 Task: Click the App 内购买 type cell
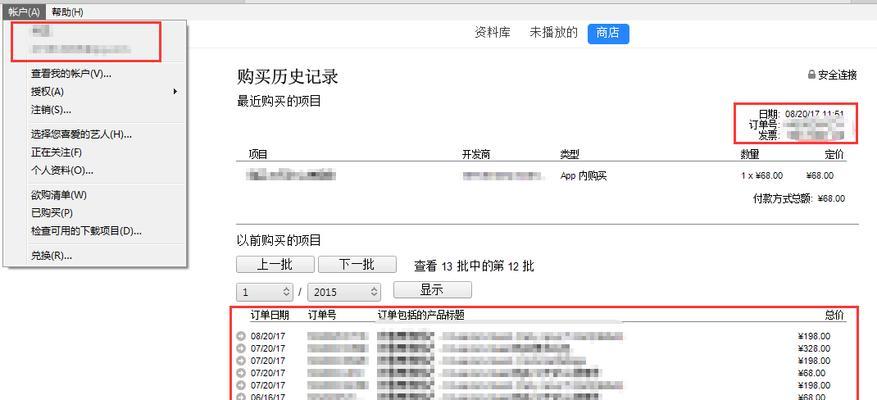pyautogui.click(x=583, y=176)
